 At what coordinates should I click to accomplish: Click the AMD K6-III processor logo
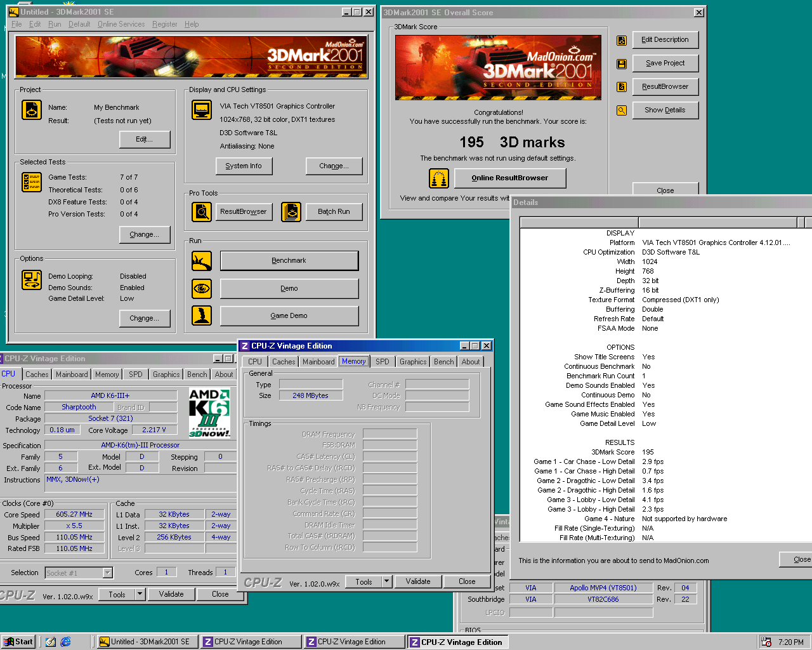(x=209, y=414)
